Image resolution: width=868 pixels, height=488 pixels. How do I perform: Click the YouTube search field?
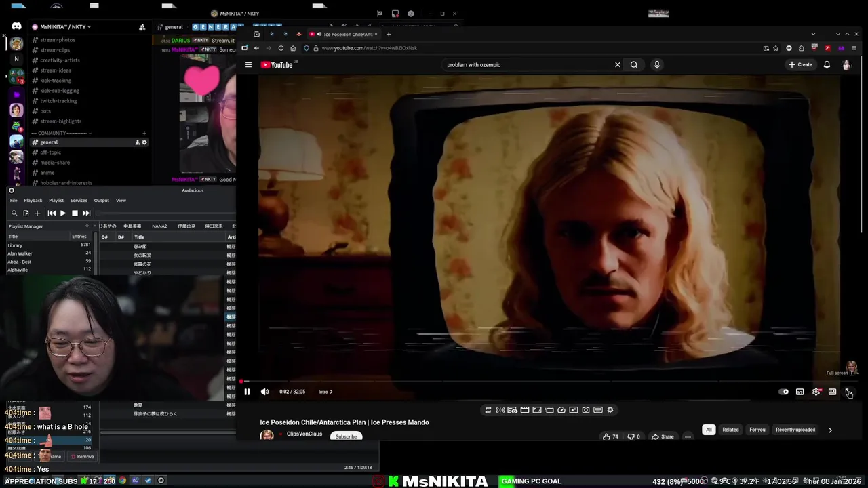click(526, 65)
